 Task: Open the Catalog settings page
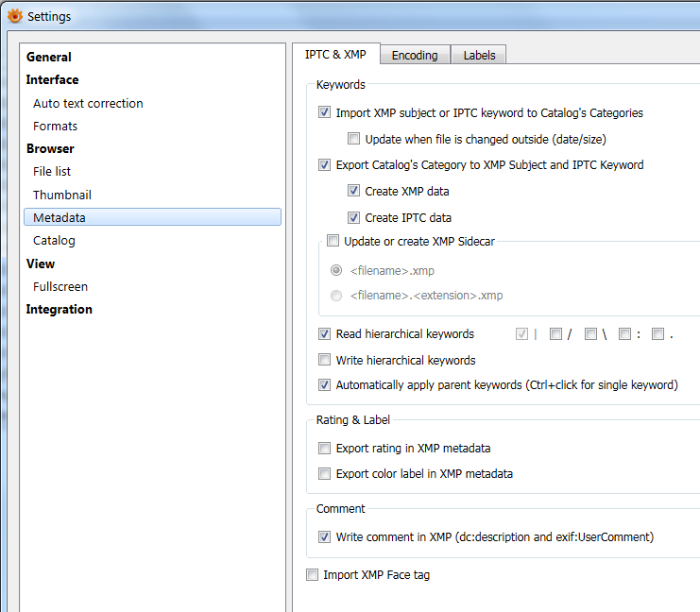point(54,241)
